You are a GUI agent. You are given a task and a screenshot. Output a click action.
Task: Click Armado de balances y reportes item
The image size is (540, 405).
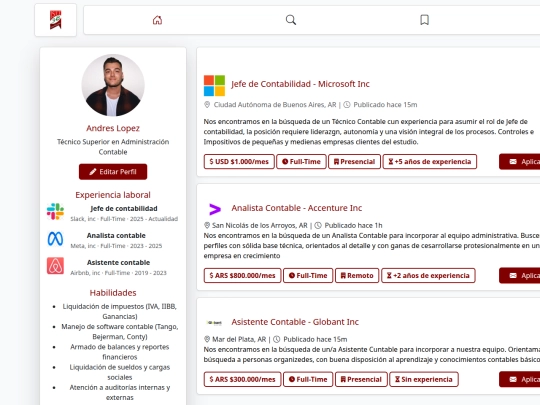(120, 352)
